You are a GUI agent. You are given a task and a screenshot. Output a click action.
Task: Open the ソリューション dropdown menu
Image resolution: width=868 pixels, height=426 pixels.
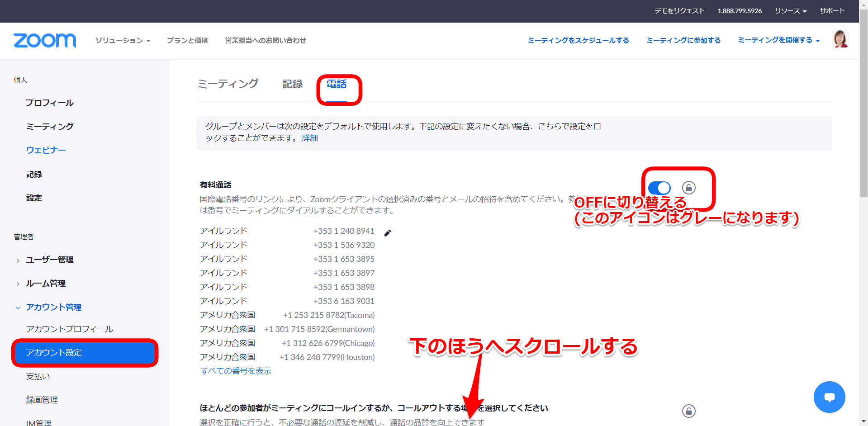pos(123,41)
